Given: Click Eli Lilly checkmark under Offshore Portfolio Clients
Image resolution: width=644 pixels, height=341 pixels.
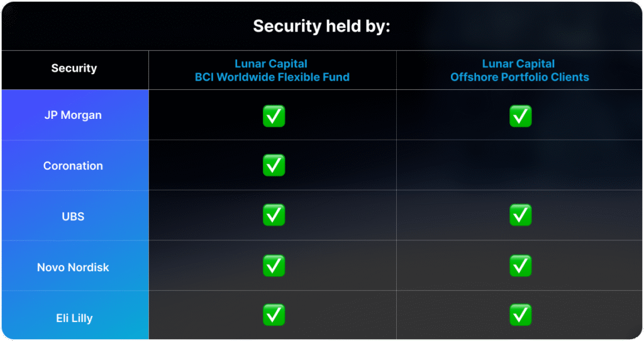Looking at the screenshot, I should [x=520, y=316].
